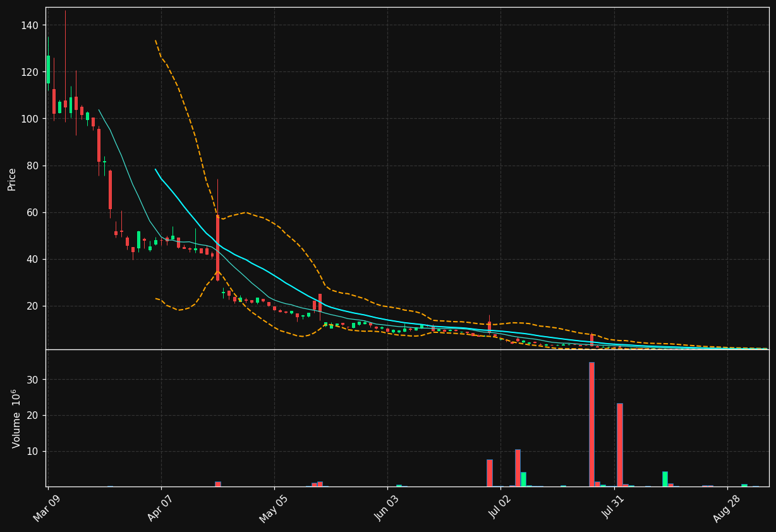Click the 10 volume axis label

tap(33, 451)
